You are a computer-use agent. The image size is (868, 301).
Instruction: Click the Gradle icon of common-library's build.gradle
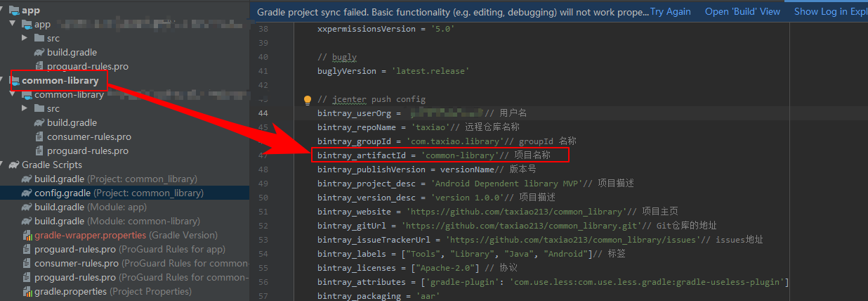click(x=40, y=122)
